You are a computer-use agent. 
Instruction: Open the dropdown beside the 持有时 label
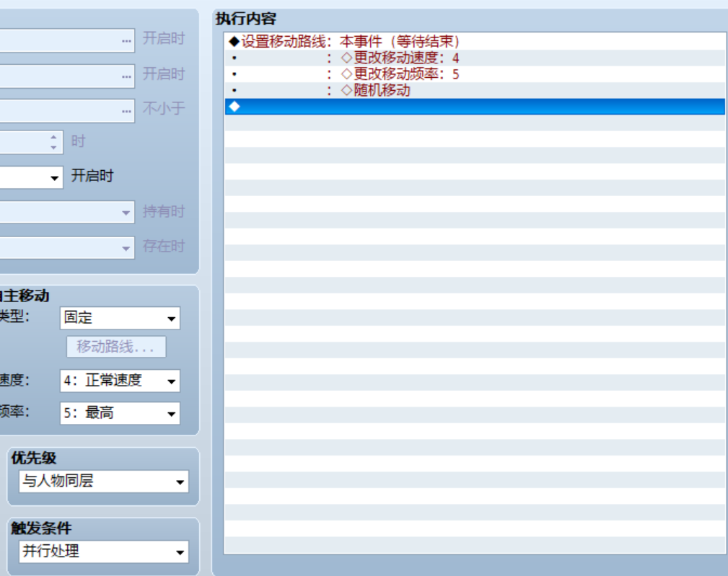[67, 212]
